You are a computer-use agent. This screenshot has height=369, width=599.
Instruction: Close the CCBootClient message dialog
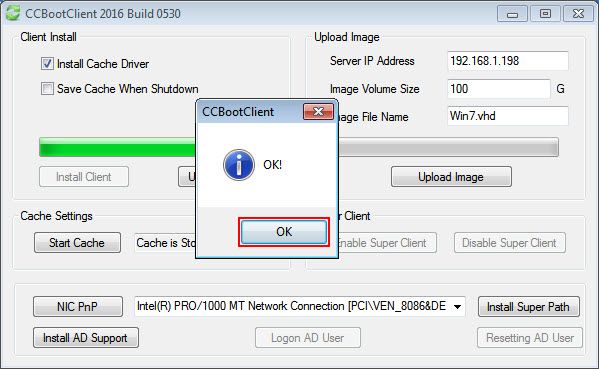click(x=318, y=112)
